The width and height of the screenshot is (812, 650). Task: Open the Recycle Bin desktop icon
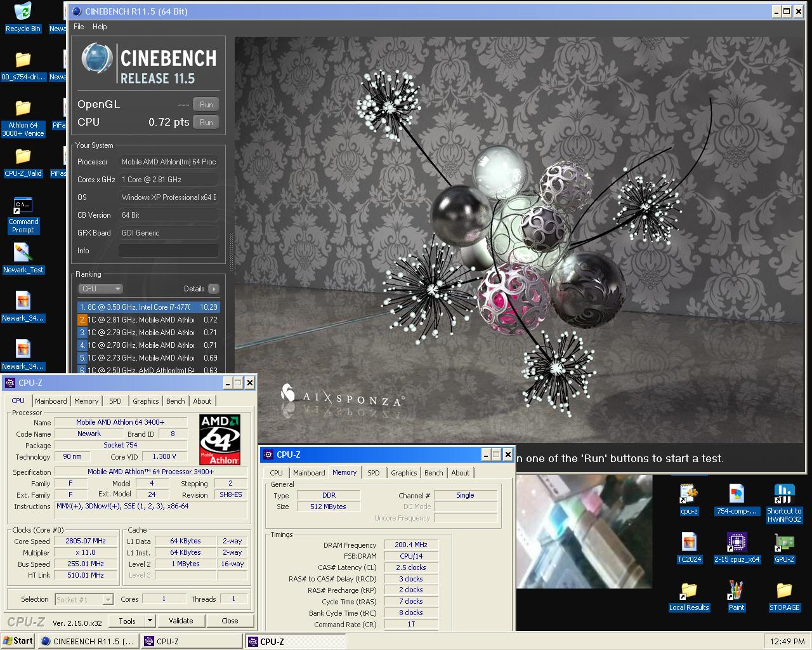pos(22,17)
